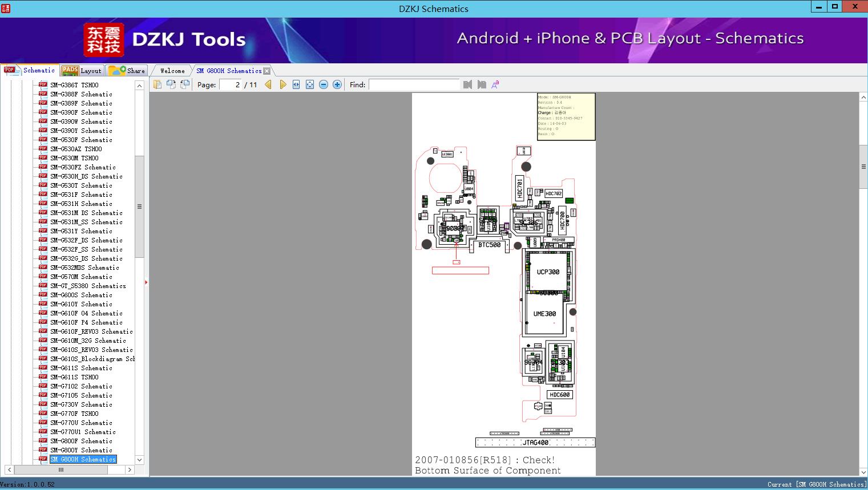
Task: Toggle match case search option
Action: (x=495, y=84)
